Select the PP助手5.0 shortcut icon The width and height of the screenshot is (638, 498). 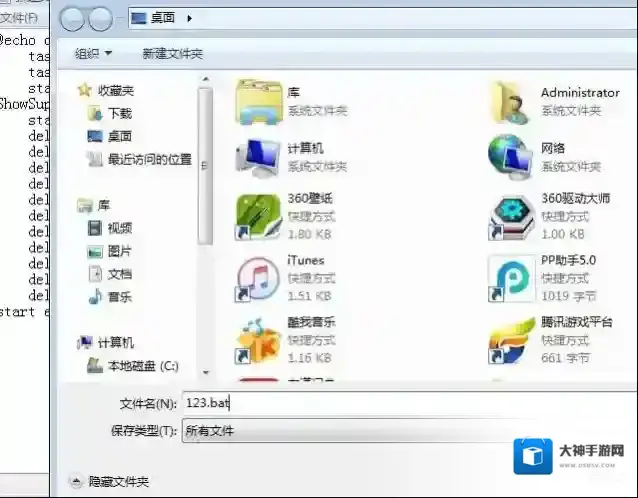(511, 279)
